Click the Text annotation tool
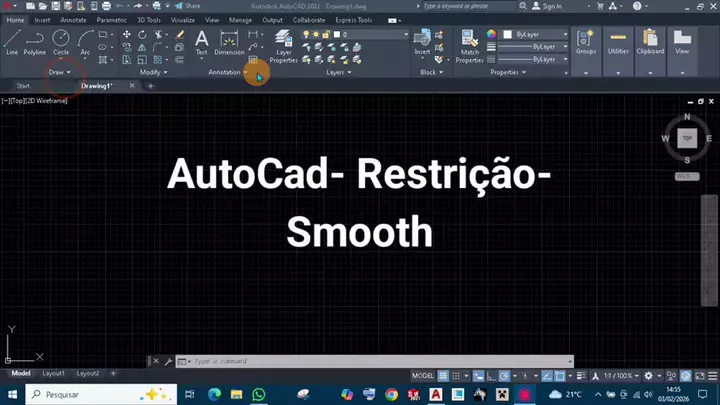Viewport: 720px width, 405px height. (x=201, y=42)
